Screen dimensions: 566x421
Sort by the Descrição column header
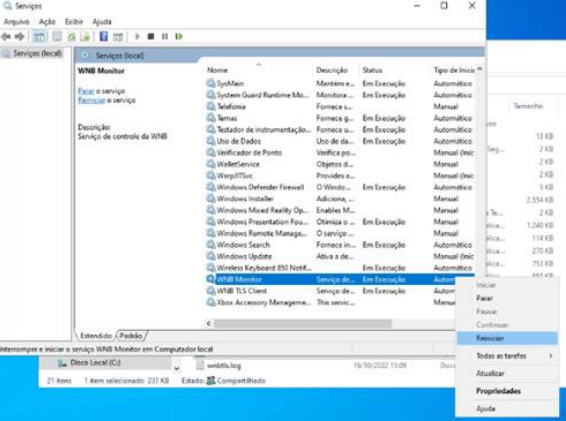pyautogui.click(x=336, y=70)
